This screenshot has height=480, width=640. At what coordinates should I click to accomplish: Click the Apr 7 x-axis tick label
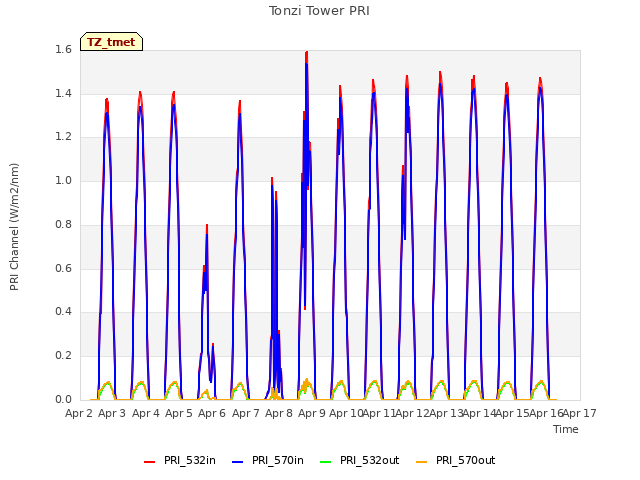click(x=246, y=413)
